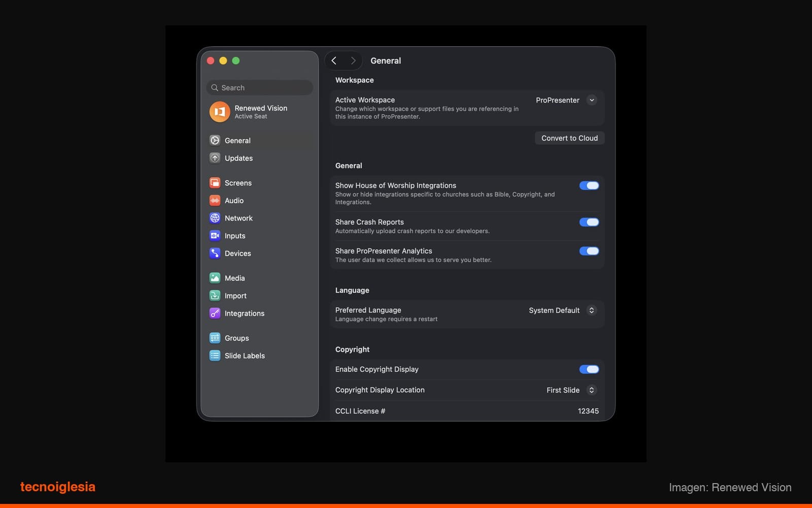The height and width of the screenshot is (508, 812).
Task: Open General settings gear icon in sidebar
Action: coord(215,140)
